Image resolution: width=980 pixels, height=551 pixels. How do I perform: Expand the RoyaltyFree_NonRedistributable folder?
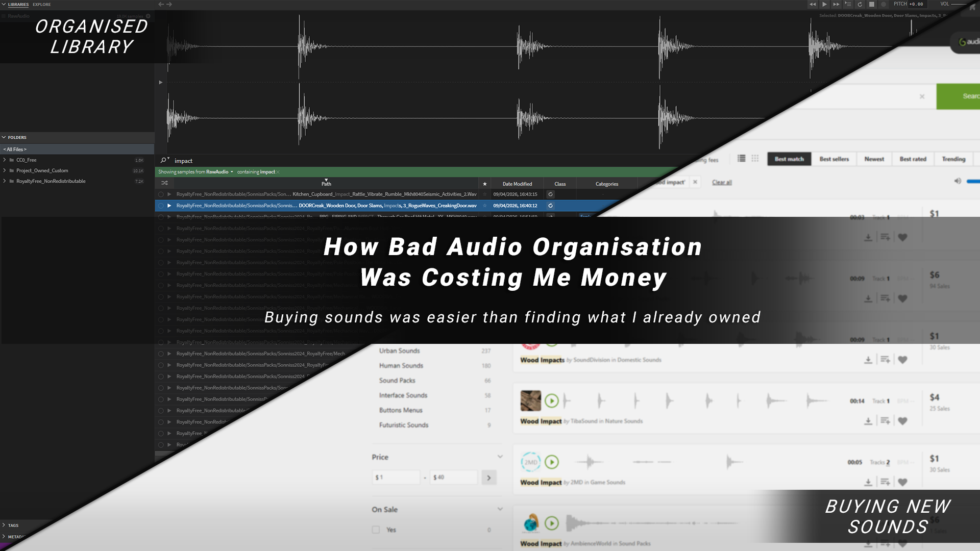(5, 181)
